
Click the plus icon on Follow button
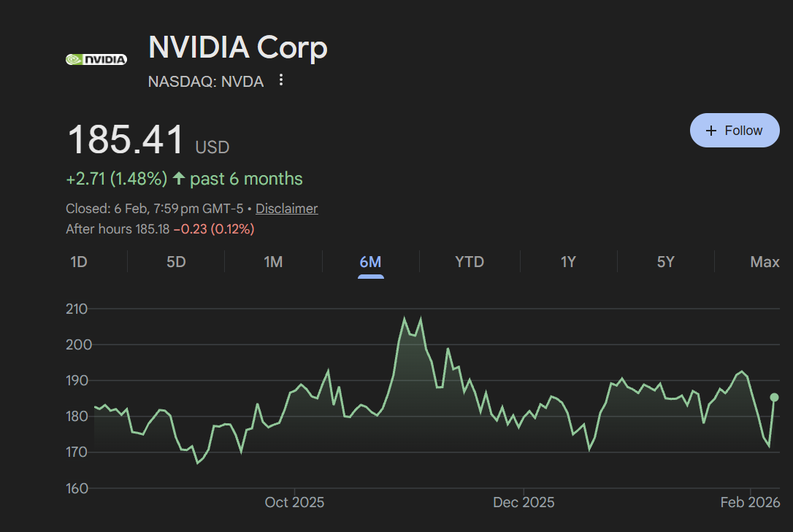(711, 131)
